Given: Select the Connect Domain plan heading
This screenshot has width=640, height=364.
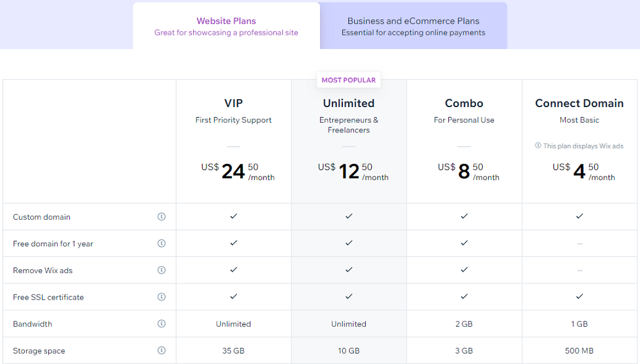Looking at the screenshot, I should coord(579,103).
